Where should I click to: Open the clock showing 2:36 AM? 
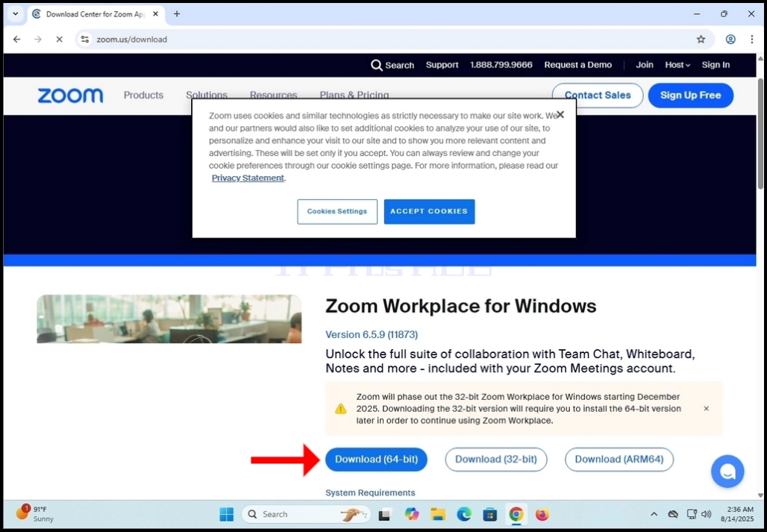click(736, 514)
